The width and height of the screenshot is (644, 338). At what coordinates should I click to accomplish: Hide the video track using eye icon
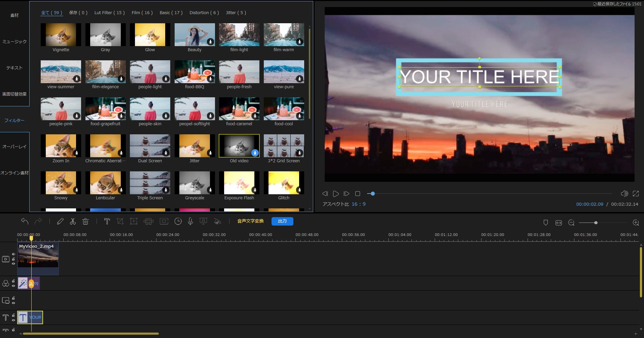(x=13, y=264)
